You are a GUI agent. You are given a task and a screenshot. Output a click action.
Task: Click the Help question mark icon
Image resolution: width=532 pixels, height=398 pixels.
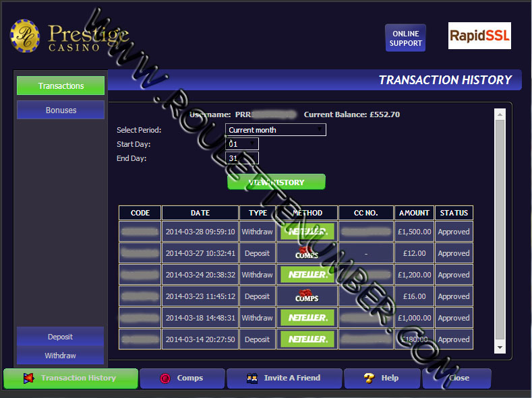click(x=369, y=378)
